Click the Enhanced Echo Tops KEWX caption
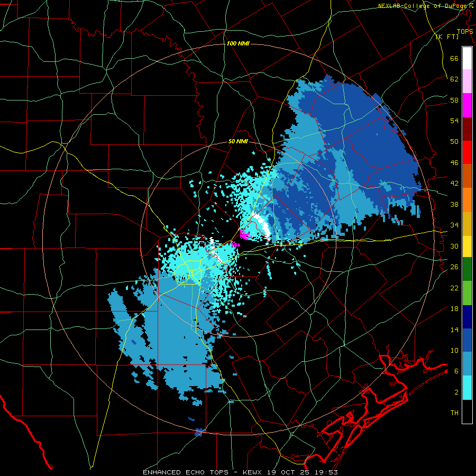The image size is (476, 476). [240, 472]
